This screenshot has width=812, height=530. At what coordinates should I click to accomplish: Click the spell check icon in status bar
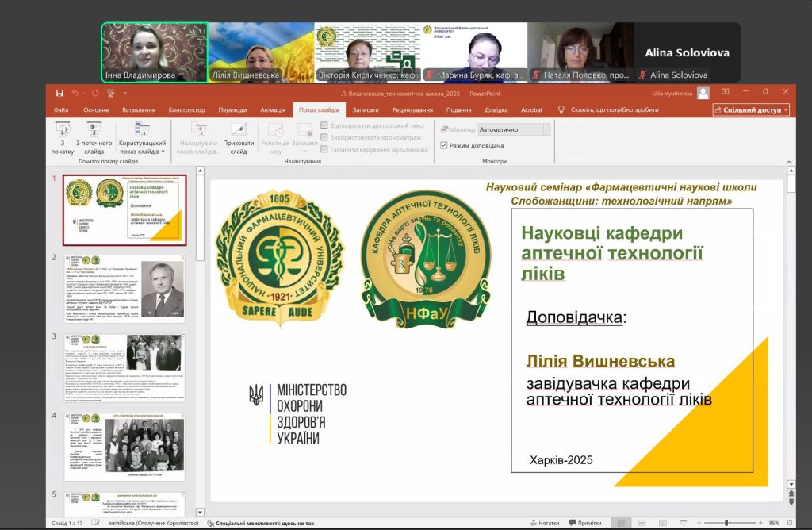coord(96,523)
